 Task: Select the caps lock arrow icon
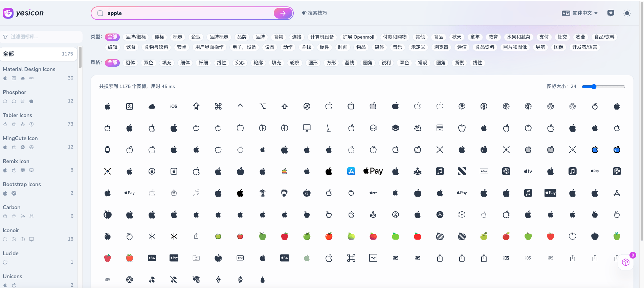(x=196, y=106)
